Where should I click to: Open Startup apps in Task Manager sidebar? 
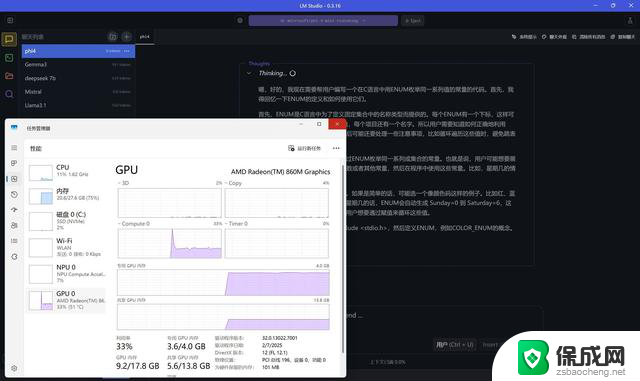coord(14,209)
